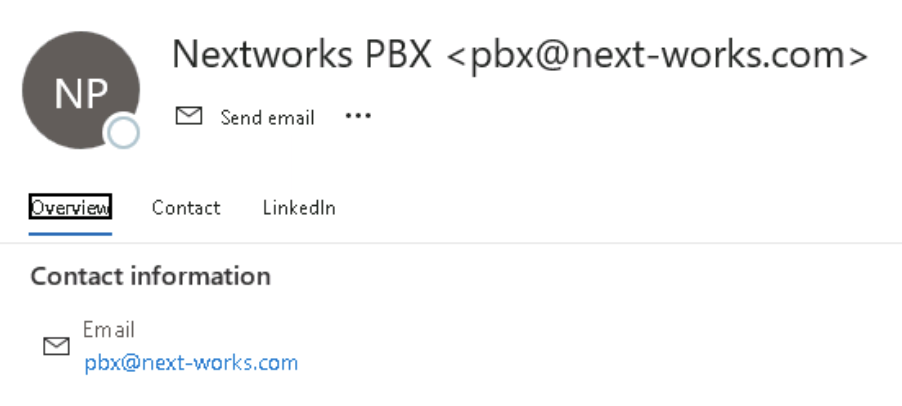Click the blue underline beneath Overview
Image resolution: width=902 pixels, height=406 pixels.
70,233
